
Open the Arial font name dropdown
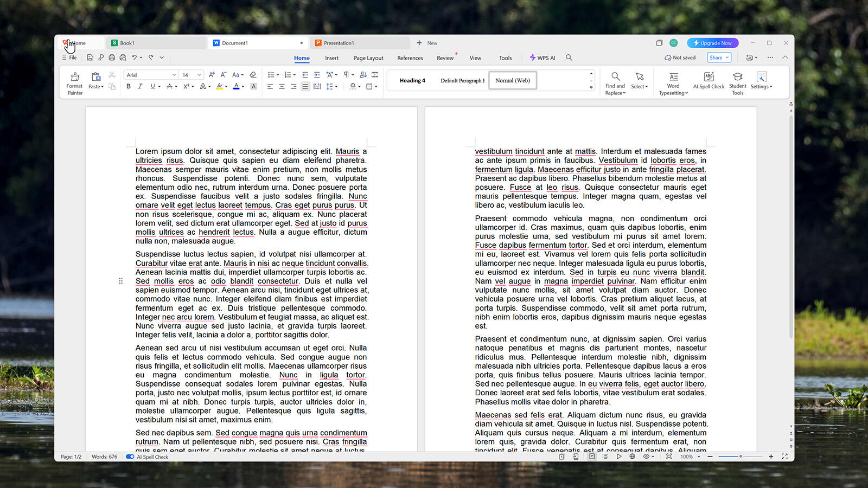pos(151,75)
